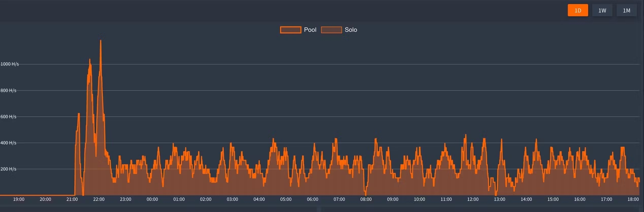Click the 22:00 time axis label
This screenshot has height=212, width=644.
[99, 199]
